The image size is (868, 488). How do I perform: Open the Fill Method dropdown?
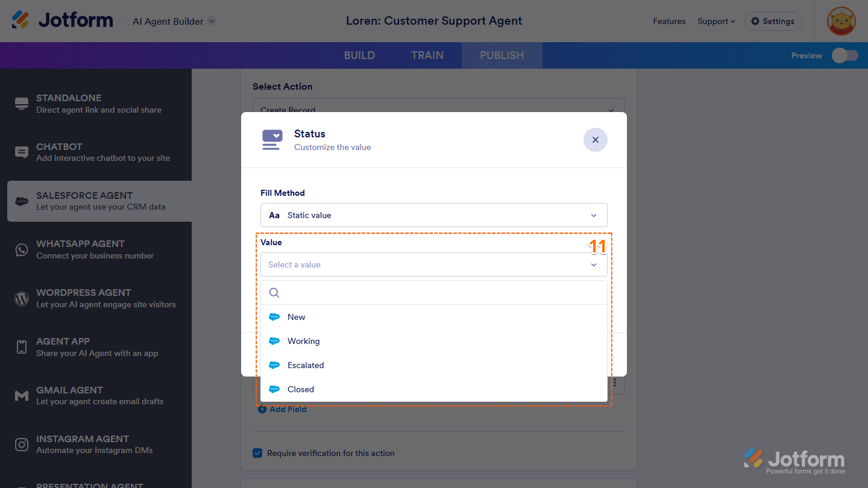coord(433,215)
